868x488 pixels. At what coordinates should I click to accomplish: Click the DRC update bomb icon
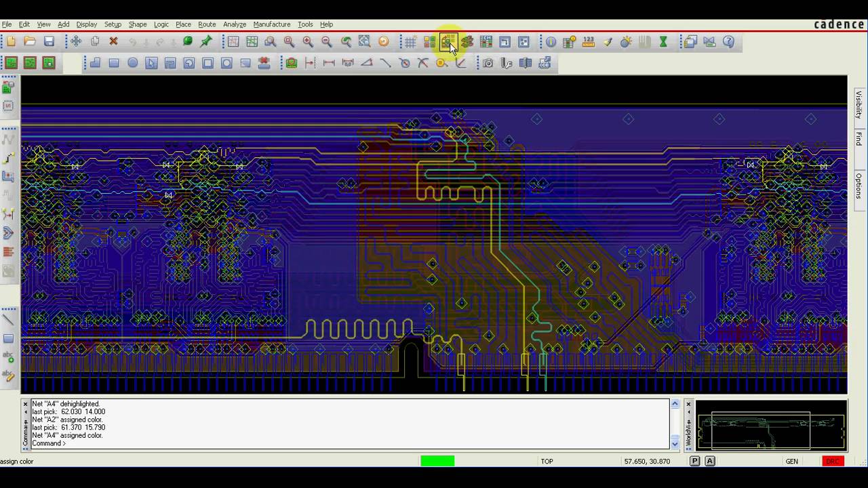pyautogui.click(x=626, y=42)
